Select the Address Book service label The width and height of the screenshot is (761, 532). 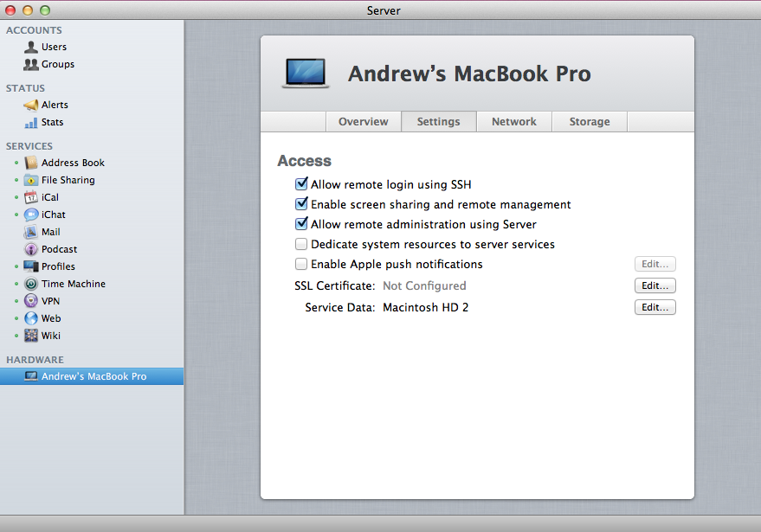73,163
